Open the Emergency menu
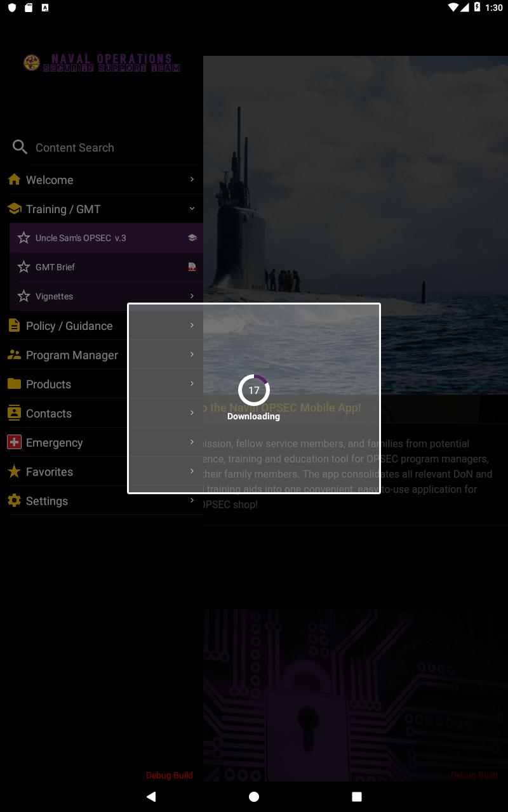Viewport: 508px width, 812px height. [102, 442]
